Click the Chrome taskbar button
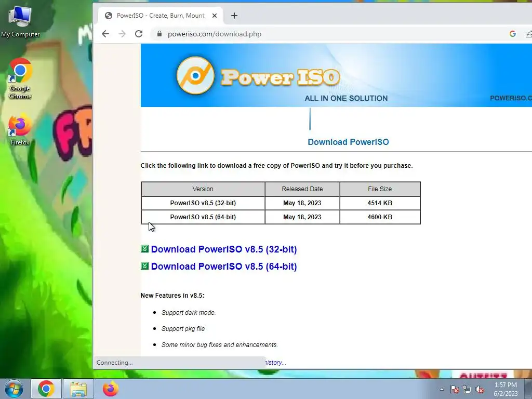This screenshot has width=532, height=399. click(x=46, y=389)
